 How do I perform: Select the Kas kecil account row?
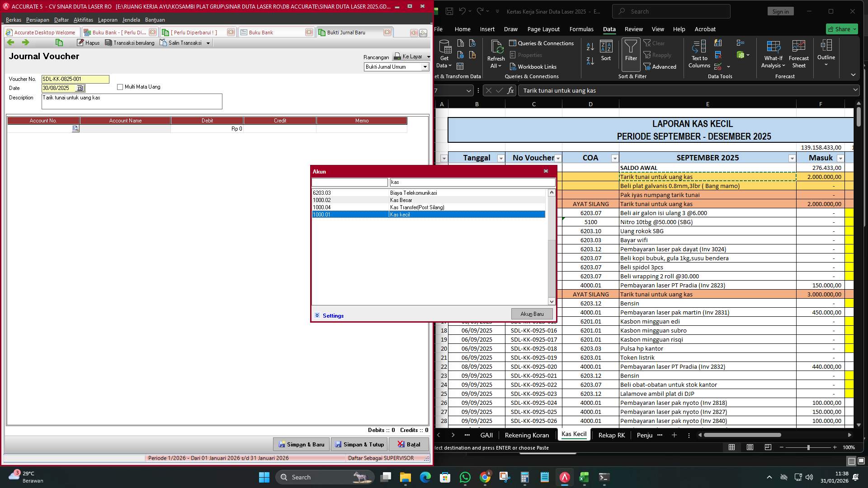tap(428, 214)
